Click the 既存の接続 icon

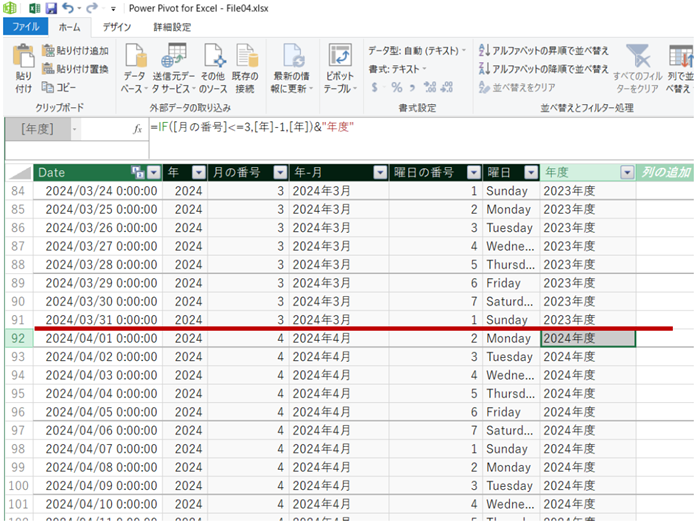tap(245, 58)
